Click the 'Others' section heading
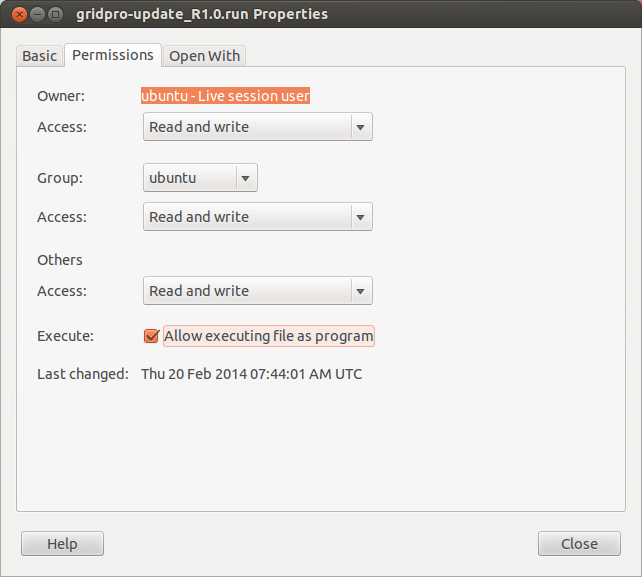 (x=60, y=260)
